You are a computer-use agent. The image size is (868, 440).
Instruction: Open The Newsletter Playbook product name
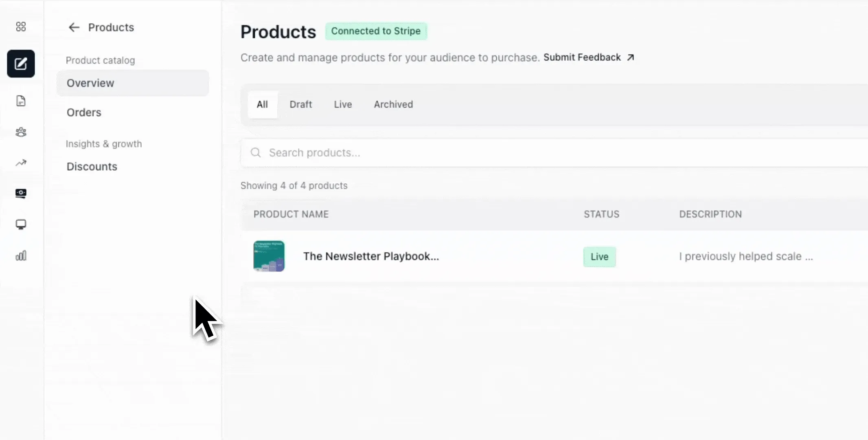[371, 256]
